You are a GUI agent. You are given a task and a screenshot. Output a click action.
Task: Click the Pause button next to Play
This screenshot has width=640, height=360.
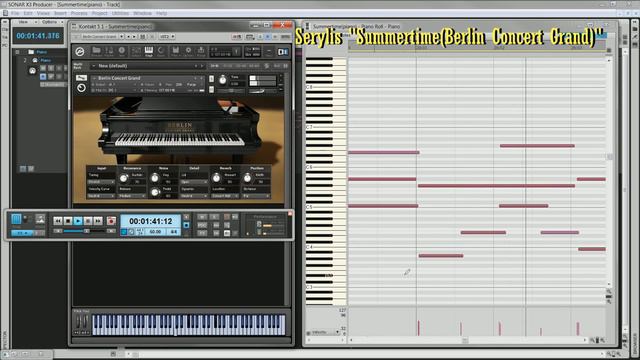pyautogui.click(x=88, y=221)
